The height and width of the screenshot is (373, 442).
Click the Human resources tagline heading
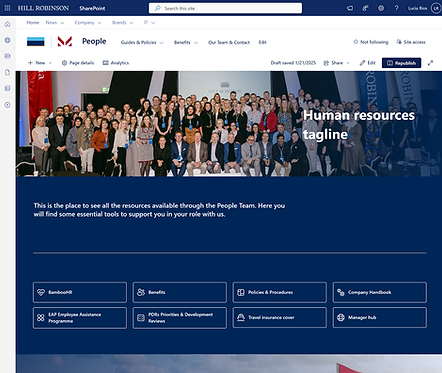click(359, 125)
